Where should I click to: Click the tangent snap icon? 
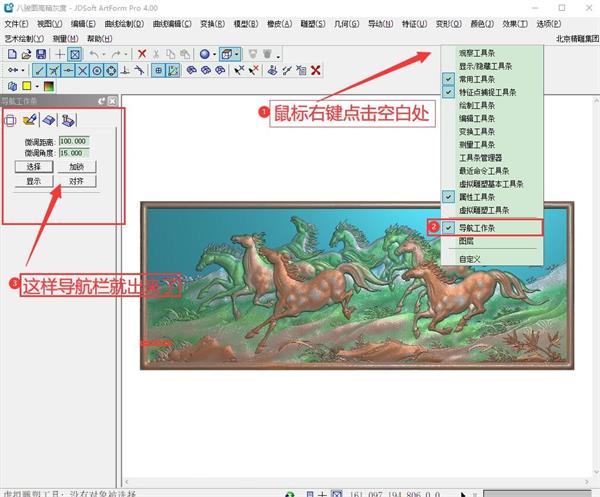tap(139, 70)
